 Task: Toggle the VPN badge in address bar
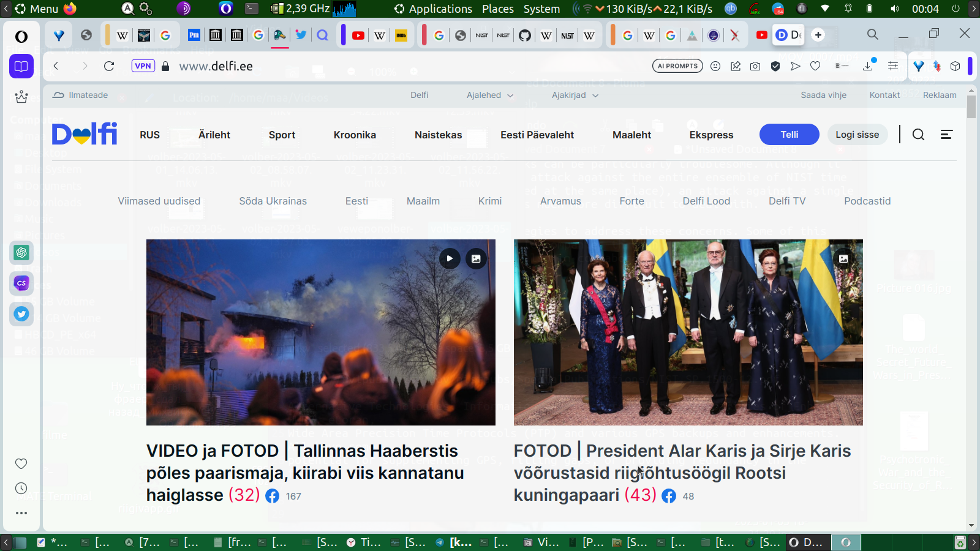tap(143, 66)
